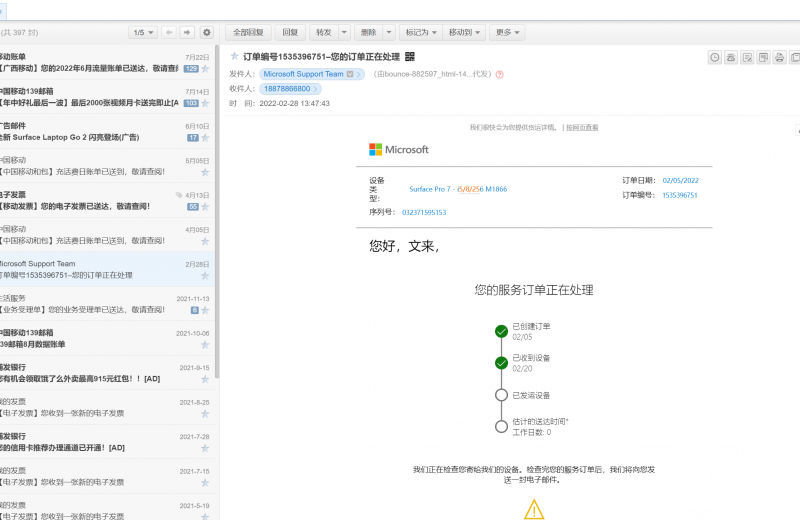Click attachment paperclip on 4月13日 email
Viewport: 800px width, 520px height.
(x=179, y=195)
